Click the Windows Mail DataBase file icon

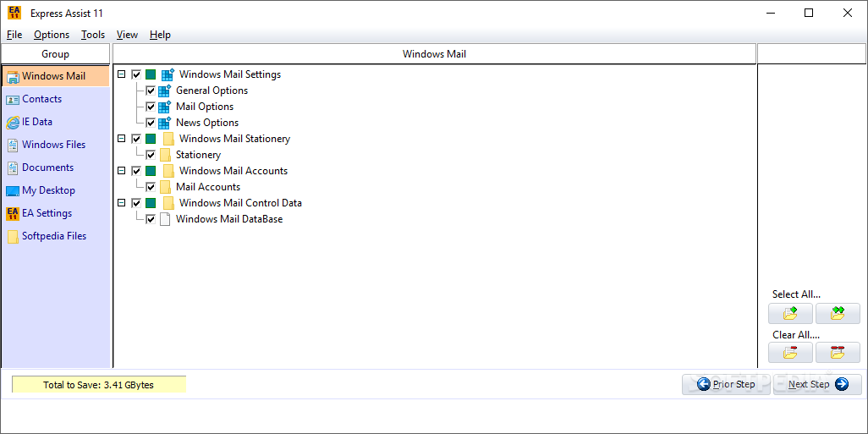coord(165,219)
